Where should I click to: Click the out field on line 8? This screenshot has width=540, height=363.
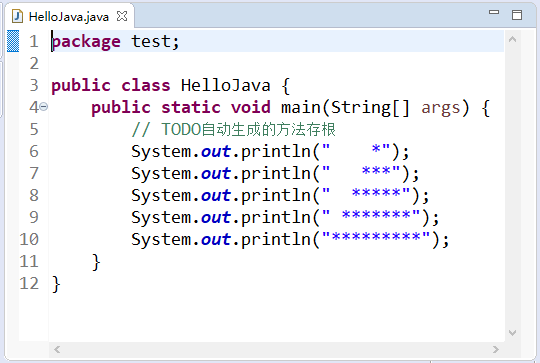pos(216,195)
